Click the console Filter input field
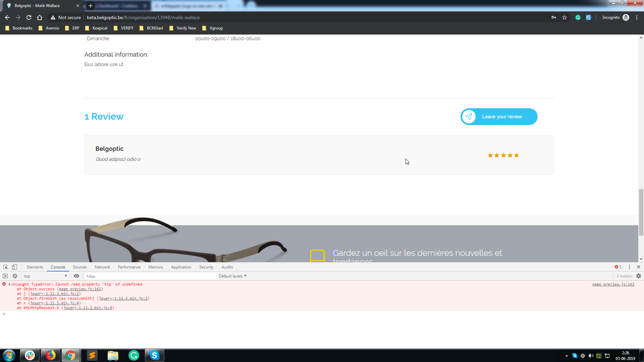 click(x=149, y=276)
